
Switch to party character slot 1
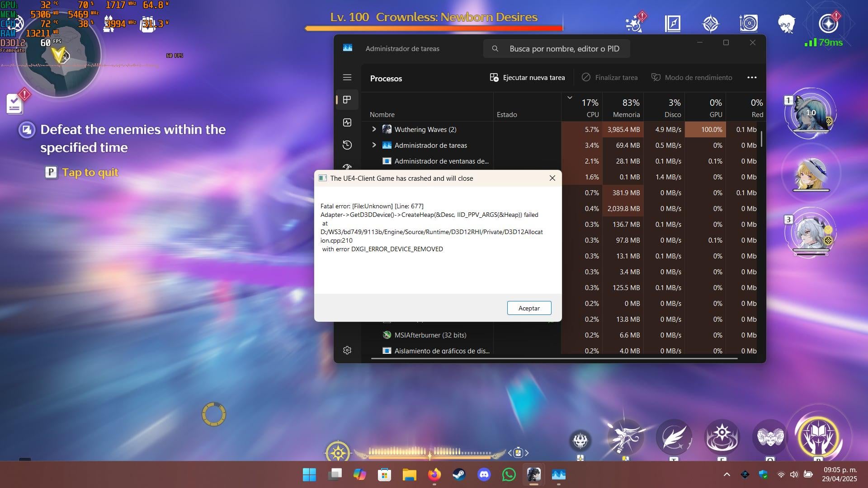pos(811,112)
